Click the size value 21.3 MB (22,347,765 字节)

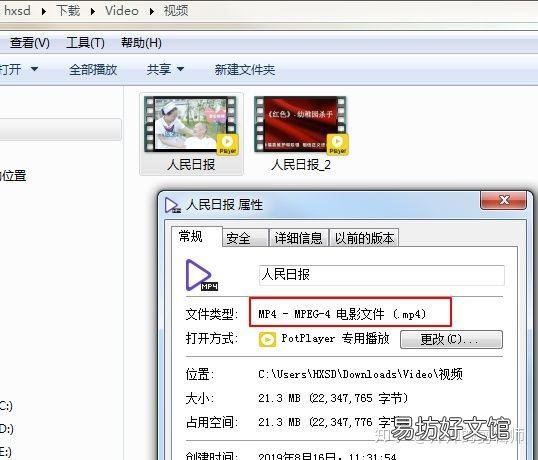tap(333, 398)
